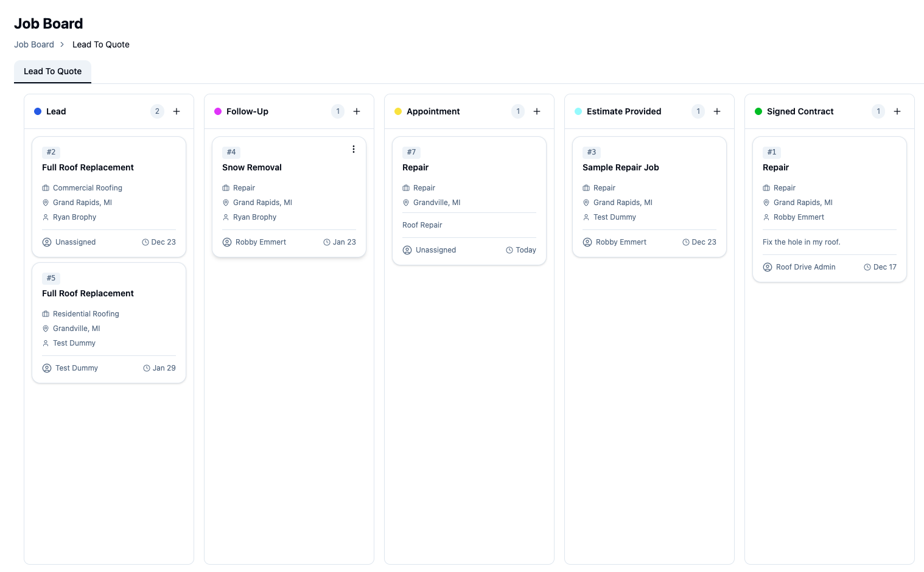Screen dimensions: 924x572
Task: Open job #5 Full Roof Replacement card
Action: pyautogui.click(x=109, y=323)
